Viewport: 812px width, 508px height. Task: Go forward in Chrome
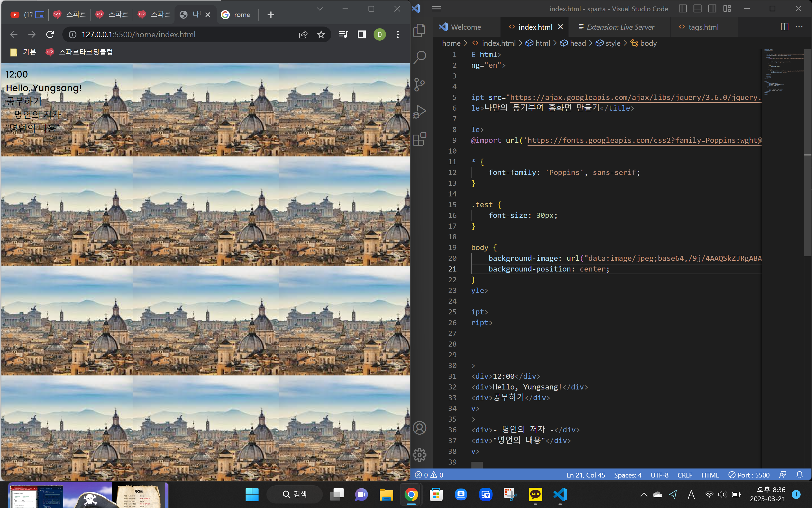click(32, 34)
